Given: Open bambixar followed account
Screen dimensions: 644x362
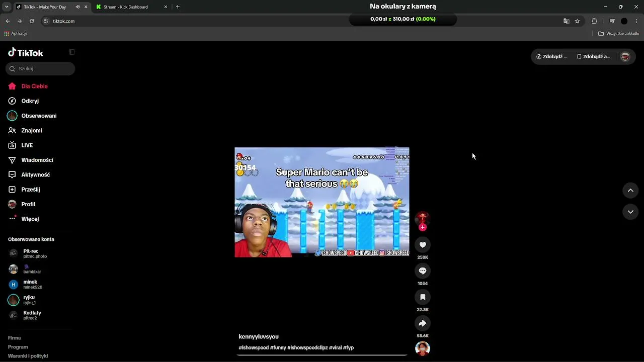Looking at the screenshot, I should pyautogui.click(x=40, y=269).
